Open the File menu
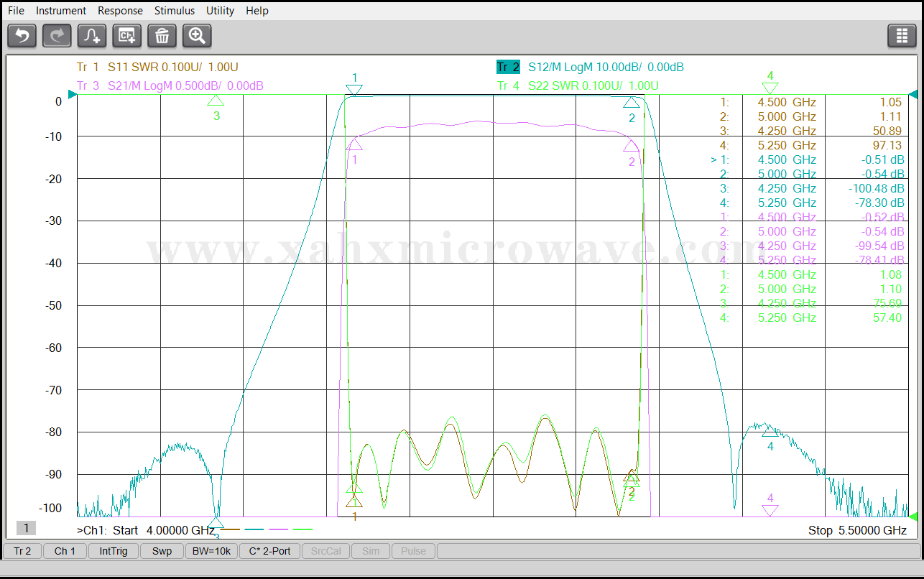 coord(16,11)
